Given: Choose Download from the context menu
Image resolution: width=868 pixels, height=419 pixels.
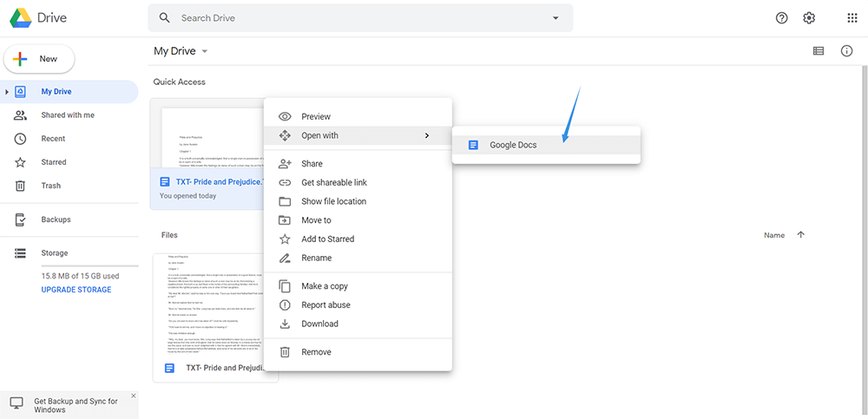Looking at the screenshot, I should pos(319,324).
